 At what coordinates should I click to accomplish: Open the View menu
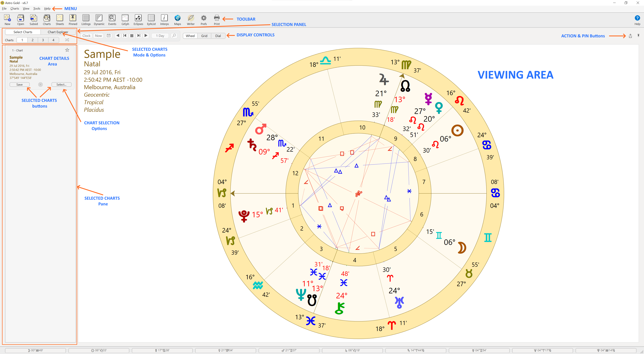pos(26,9)
